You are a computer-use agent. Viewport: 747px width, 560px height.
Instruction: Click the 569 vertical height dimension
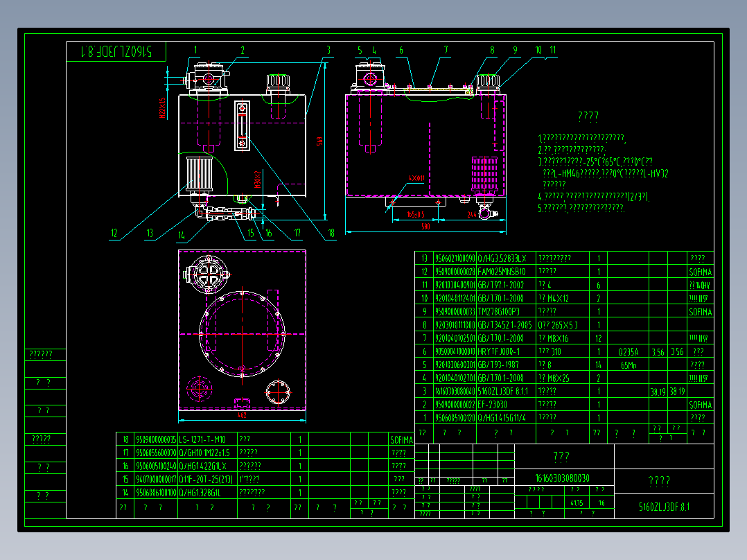click(x=319, y=141)
